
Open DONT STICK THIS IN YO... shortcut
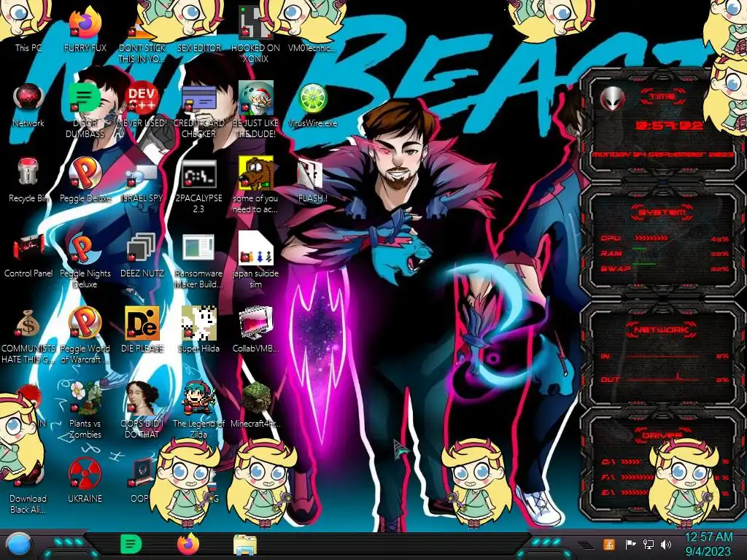142,38
